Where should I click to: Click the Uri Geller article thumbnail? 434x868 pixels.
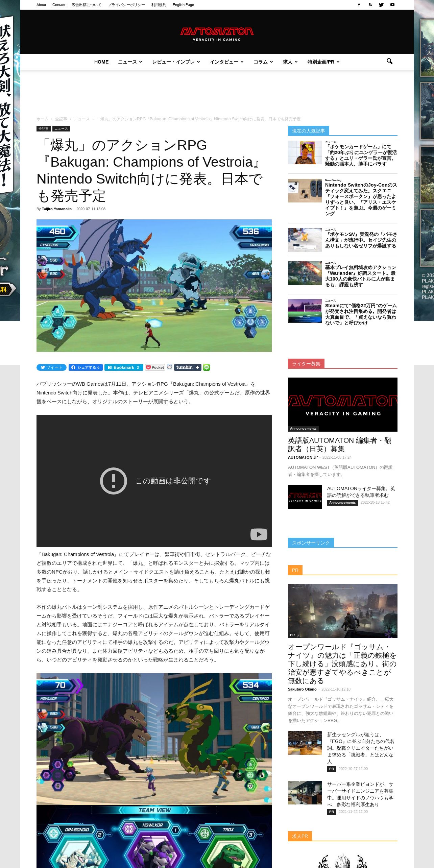tap(305, 152)
